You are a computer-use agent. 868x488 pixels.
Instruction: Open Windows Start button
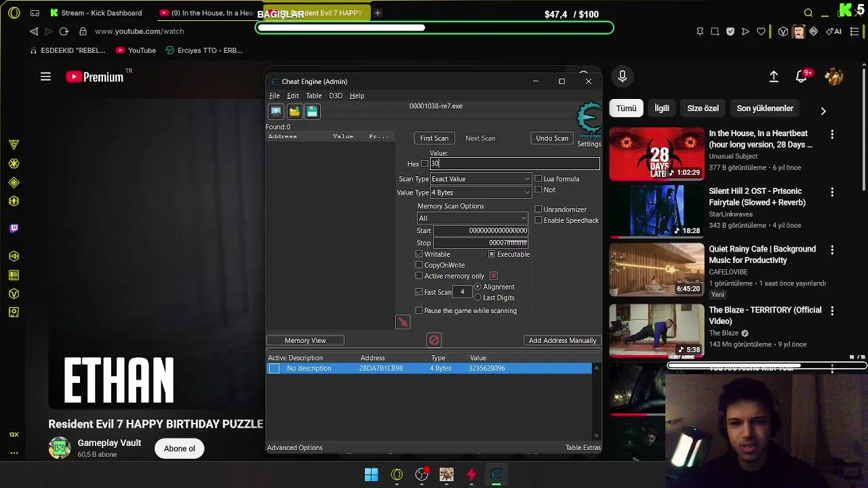click(372, 474)
